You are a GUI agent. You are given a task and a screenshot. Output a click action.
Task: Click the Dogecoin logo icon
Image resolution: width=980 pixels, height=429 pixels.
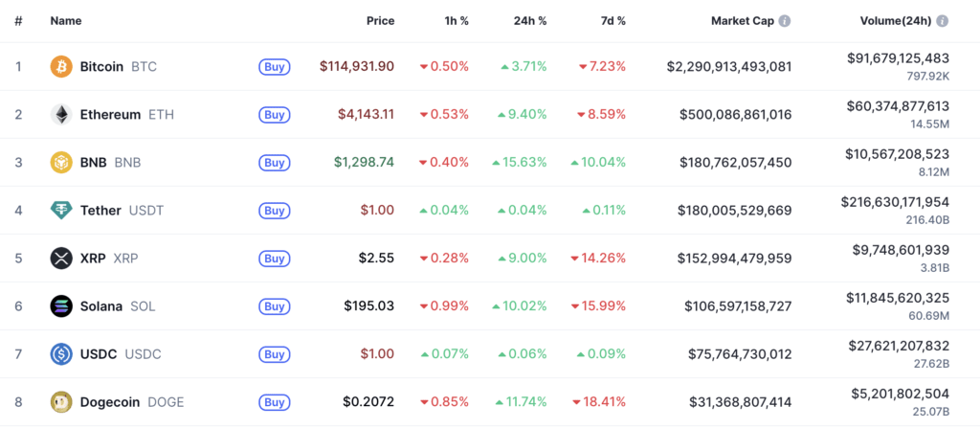pos(61,401)
